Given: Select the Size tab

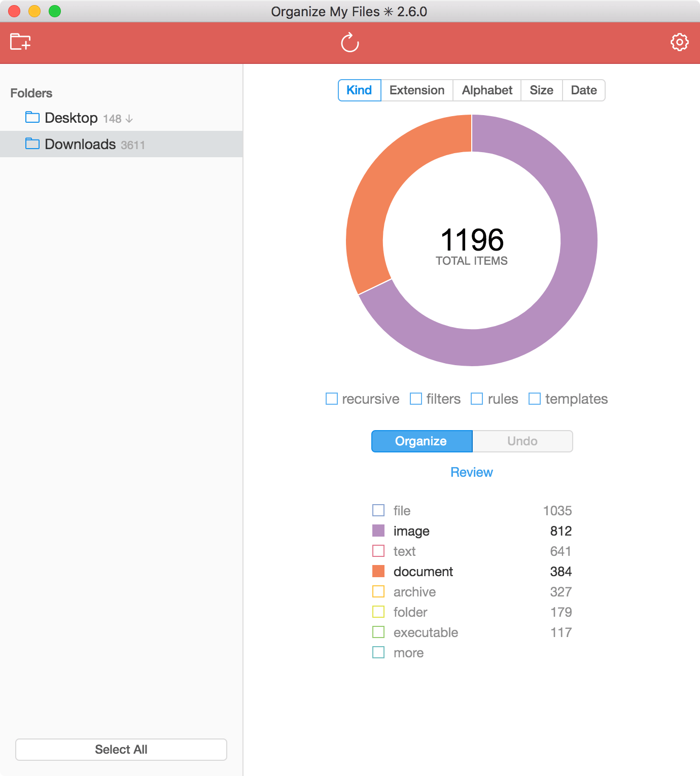Looking at the screenshot, I should (541, 90).
